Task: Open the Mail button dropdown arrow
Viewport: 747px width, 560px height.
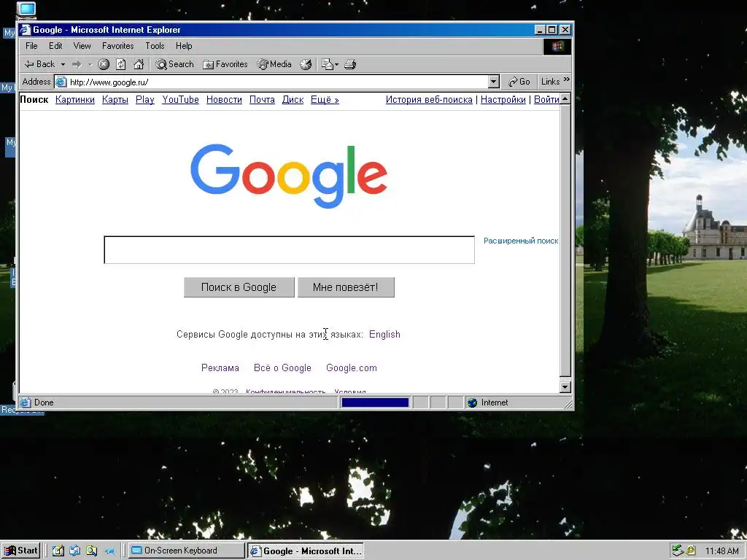Action: 336,64
